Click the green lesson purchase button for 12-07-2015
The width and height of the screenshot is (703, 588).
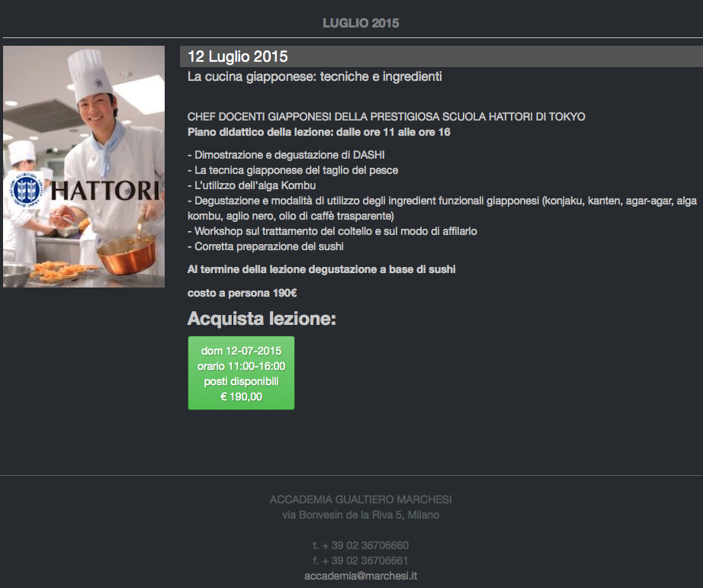pos(241,373)
